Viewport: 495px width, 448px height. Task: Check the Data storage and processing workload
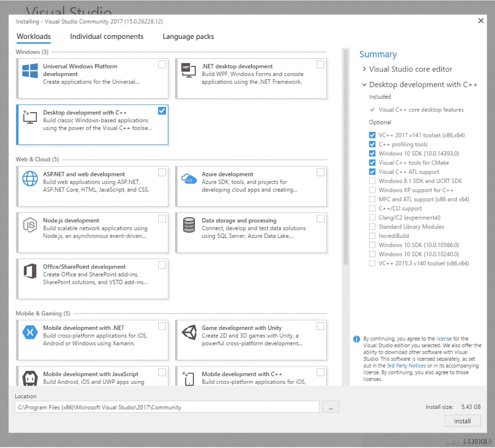[x=321, y=219]
